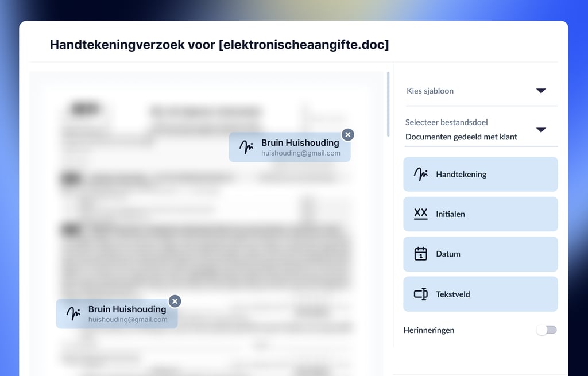Click the calendar icon for Datum
Image resolution: width=588 pixels, height=376 pixels.
(421, 254)
